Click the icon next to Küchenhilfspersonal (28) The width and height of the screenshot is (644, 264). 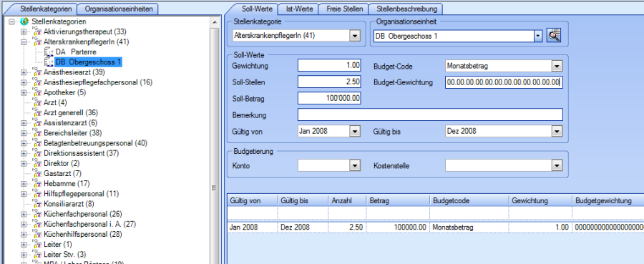pyautogui.click(x=37, y=235)
